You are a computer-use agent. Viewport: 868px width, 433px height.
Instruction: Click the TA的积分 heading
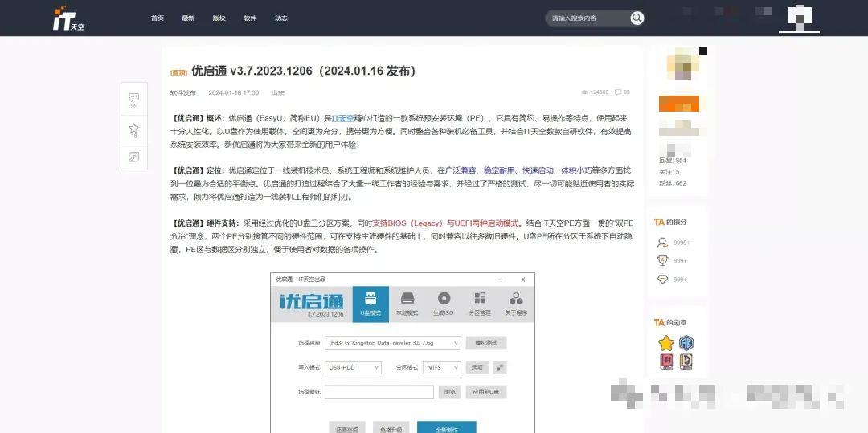(669, 222)
